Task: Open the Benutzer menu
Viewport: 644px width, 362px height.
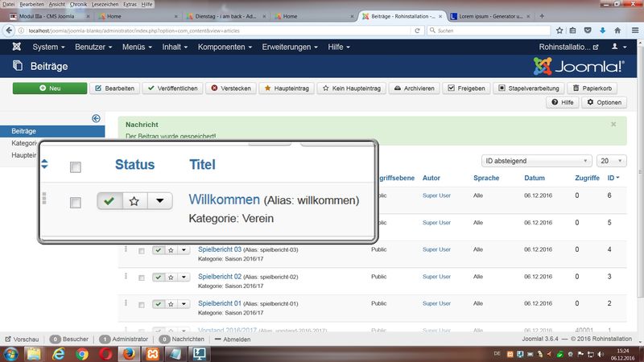Action: click(x=93, y=47)
